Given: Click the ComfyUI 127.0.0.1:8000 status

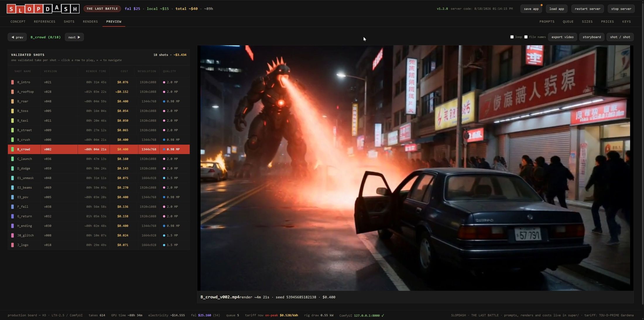Looking at the screenshot, I should click(x=362, y=315).
